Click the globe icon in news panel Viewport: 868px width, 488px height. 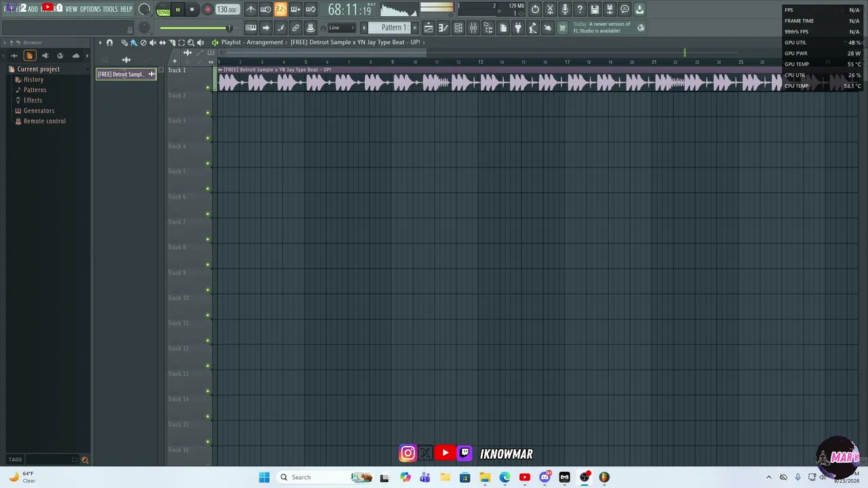641,28
